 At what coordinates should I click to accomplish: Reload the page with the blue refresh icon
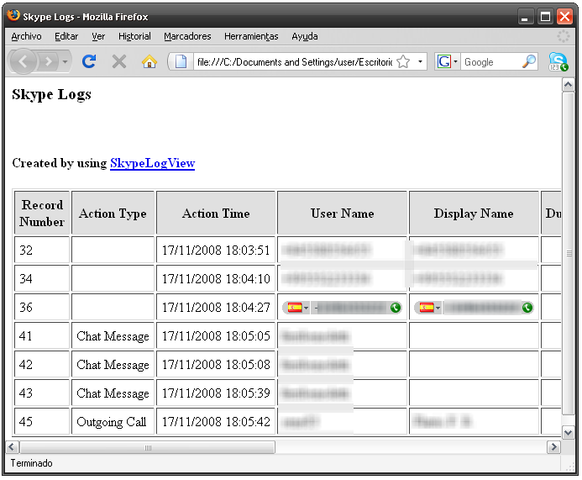click(89, 61)
